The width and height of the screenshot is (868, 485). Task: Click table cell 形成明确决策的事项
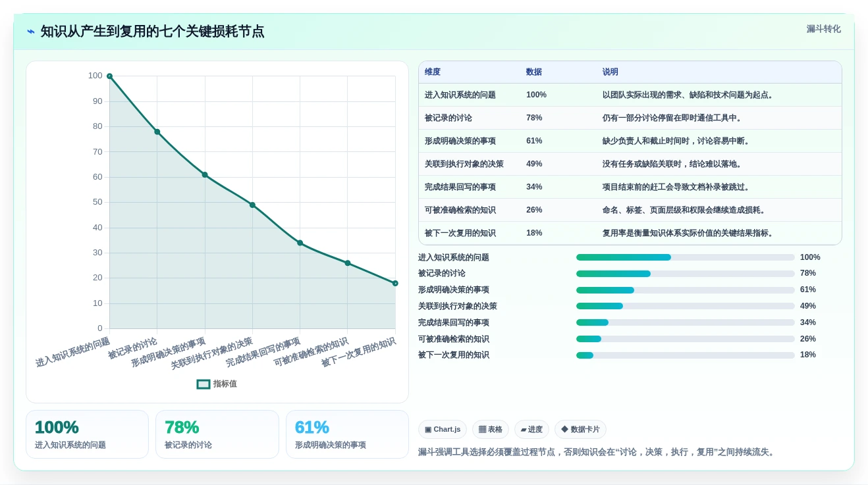coord(460,141)
